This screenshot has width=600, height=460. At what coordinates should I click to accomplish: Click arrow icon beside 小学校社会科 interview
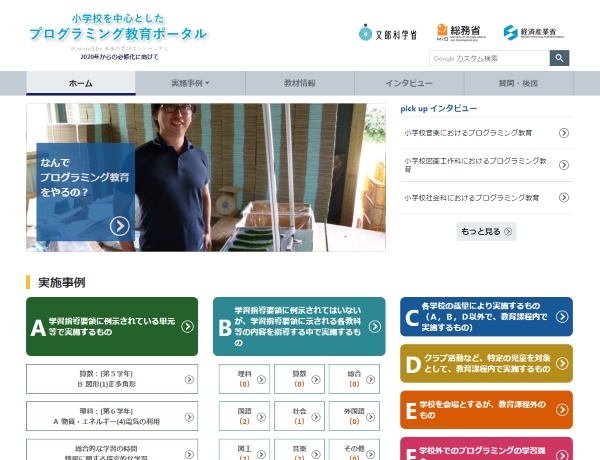564,198
